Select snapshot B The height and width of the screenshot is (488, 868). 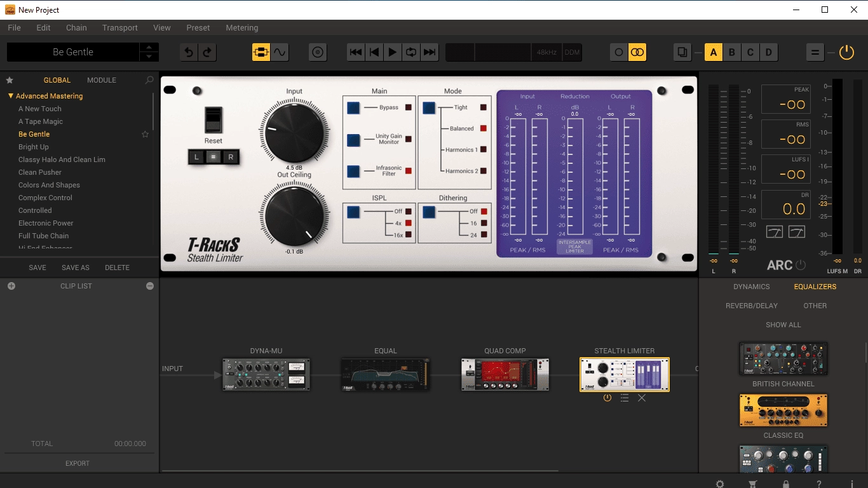732,52
